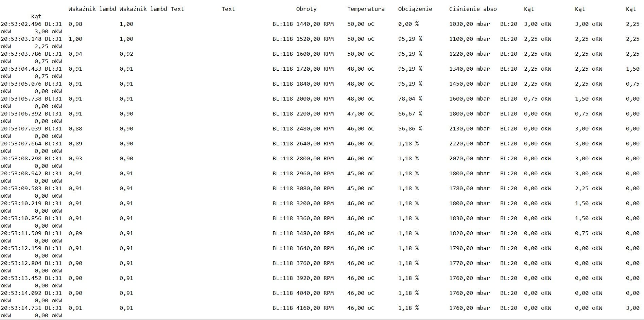Click the 1790,00 mbar pressure value
644x320 pixels.
pos(469,248)
